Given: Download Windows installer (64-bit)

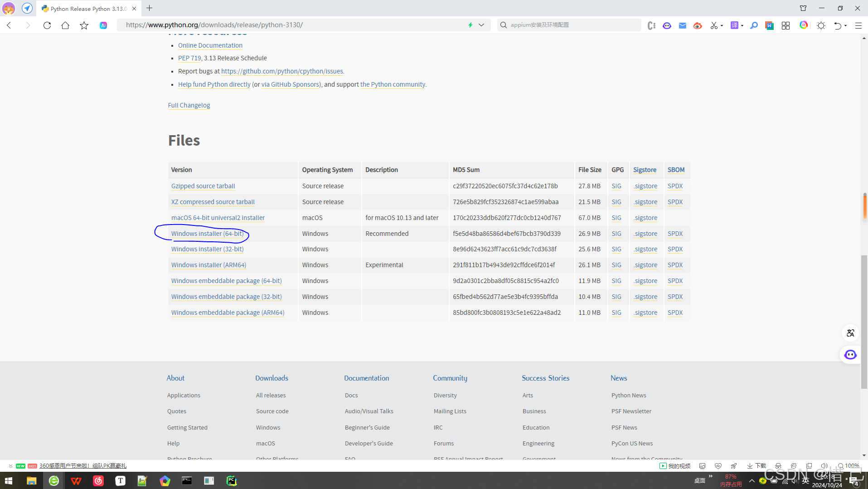Looking at the screenshot, I should click(207, 234).
